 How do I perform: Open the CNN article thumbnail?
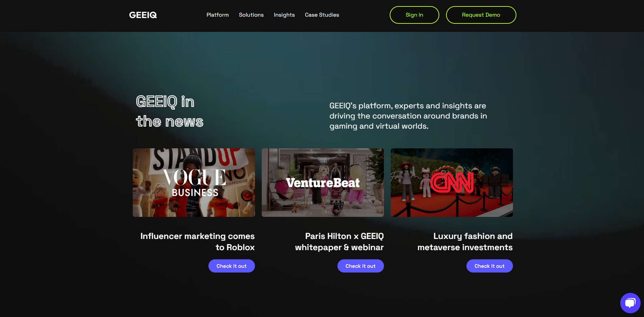(452, 183)
